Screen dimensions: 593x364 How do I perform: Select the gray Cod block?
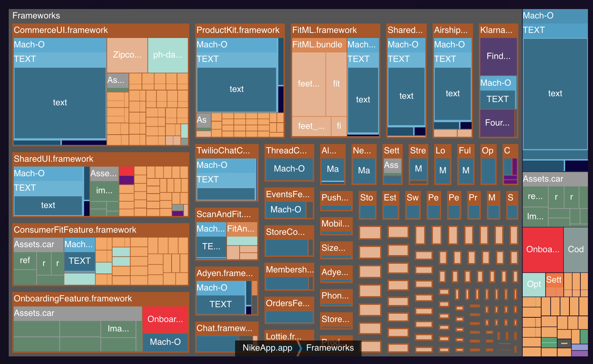(576, 250)
